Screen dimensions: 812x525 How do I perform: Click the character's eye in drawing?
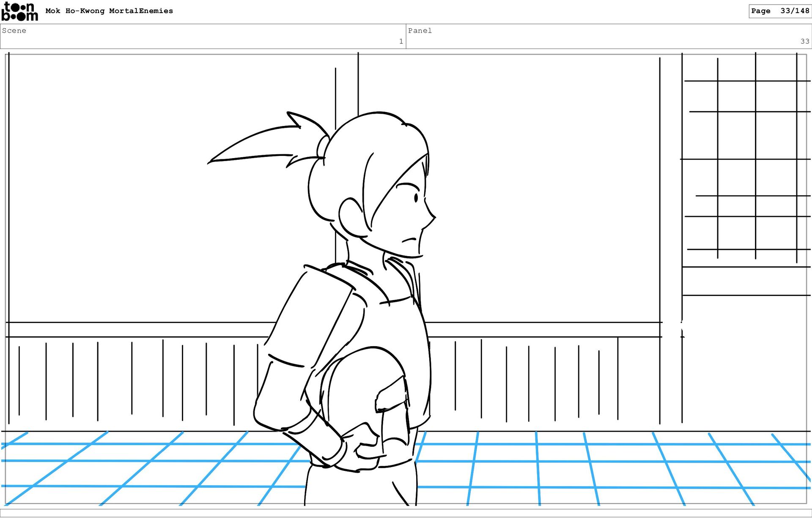416,197
